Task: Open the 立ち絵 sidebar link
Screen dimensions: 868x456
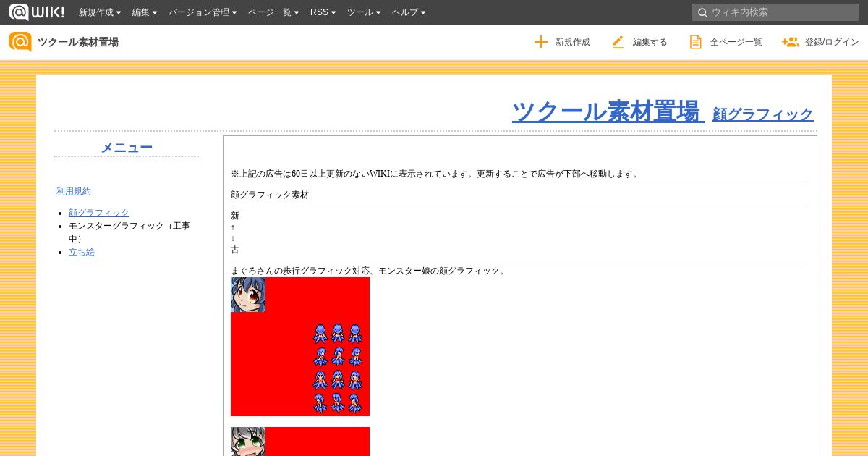Action: (x=82, y=252)
